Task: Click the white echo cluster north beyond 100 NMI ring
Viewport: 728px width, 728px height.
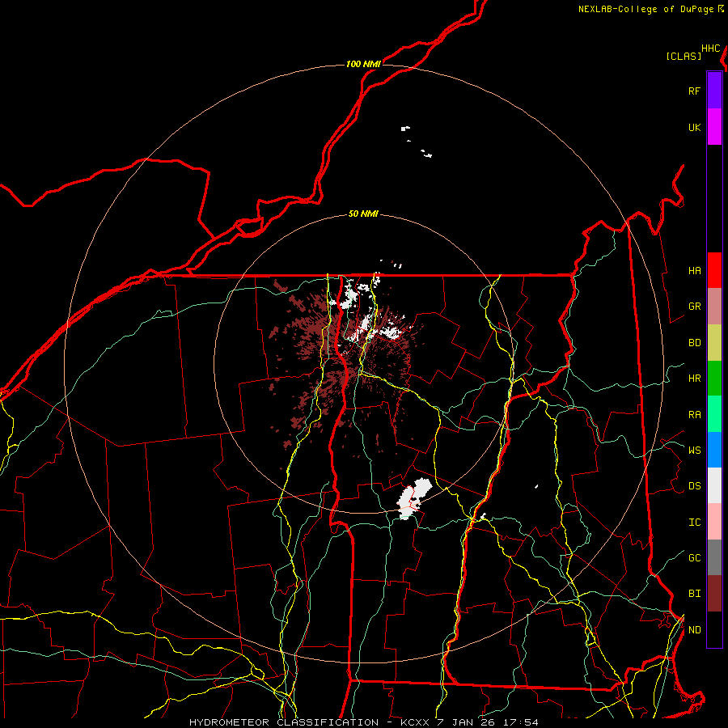Action: pos(417,141)
